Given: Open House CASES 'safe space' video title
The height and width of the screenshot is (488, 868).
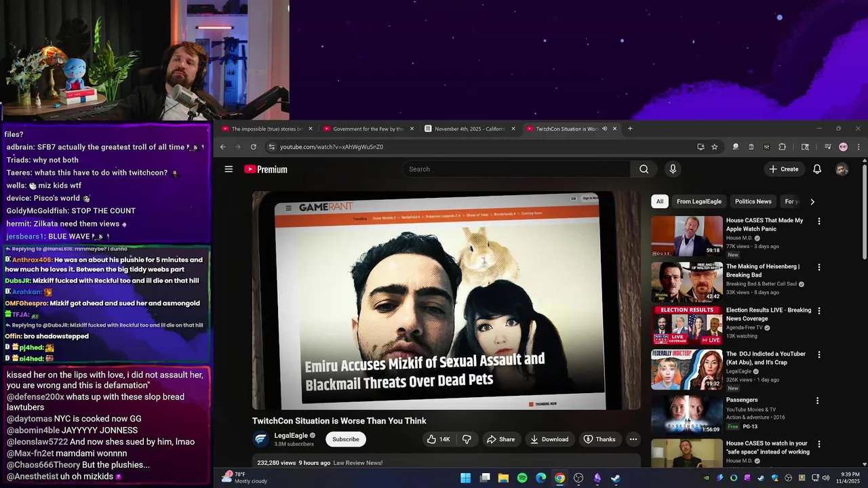Looking at the screenshot, I should click(768, 447).
